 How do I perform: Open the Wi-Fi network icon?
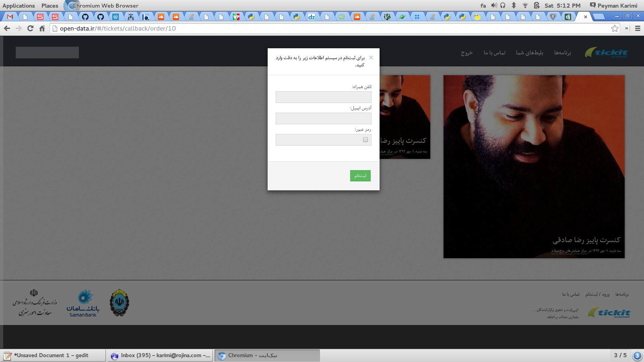point(525,6)
